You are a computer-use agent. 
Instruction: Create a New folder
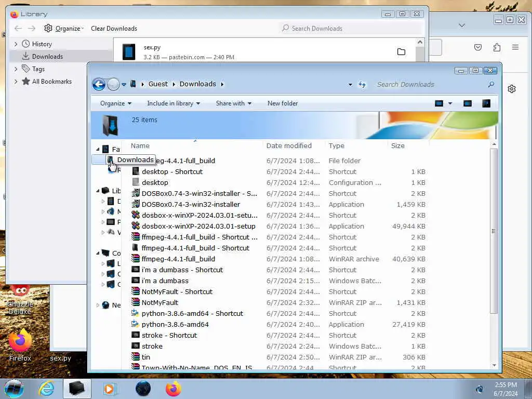282,103
